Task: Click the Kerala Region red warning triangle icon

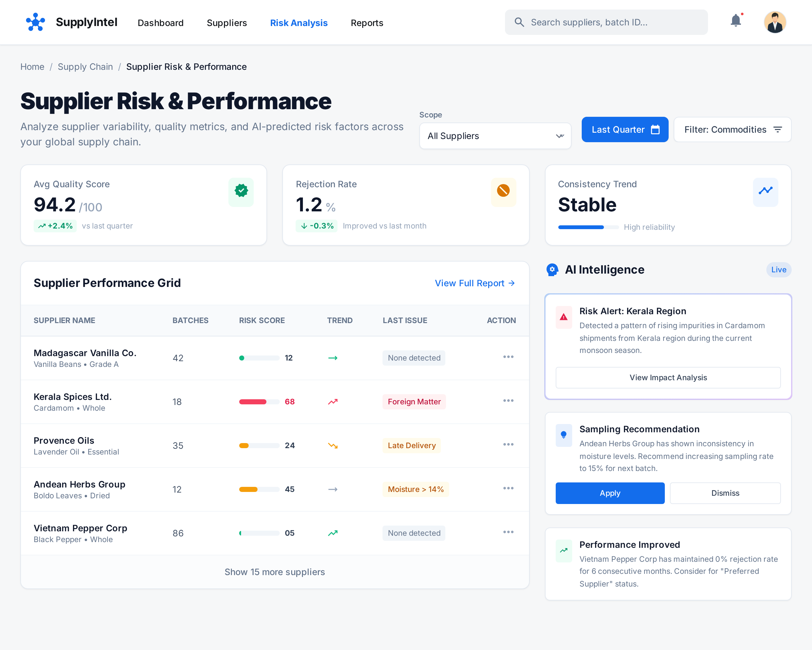Action: click(x=564, y=317)
